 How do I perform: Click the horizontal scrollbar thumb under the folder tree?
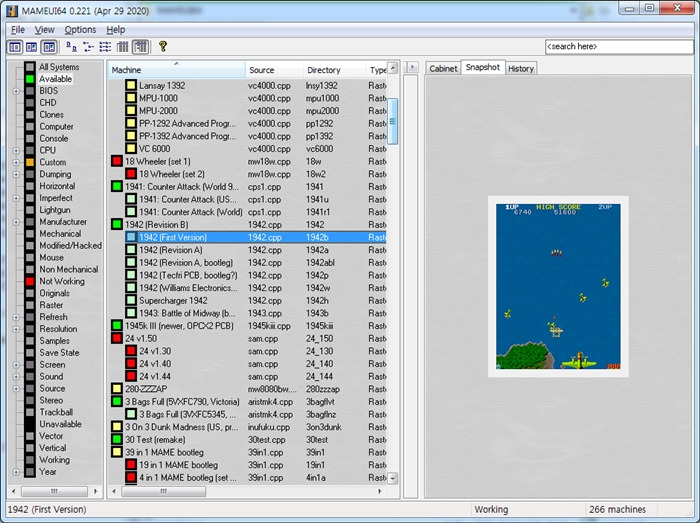pyautogui.click(x=54, y=491)
